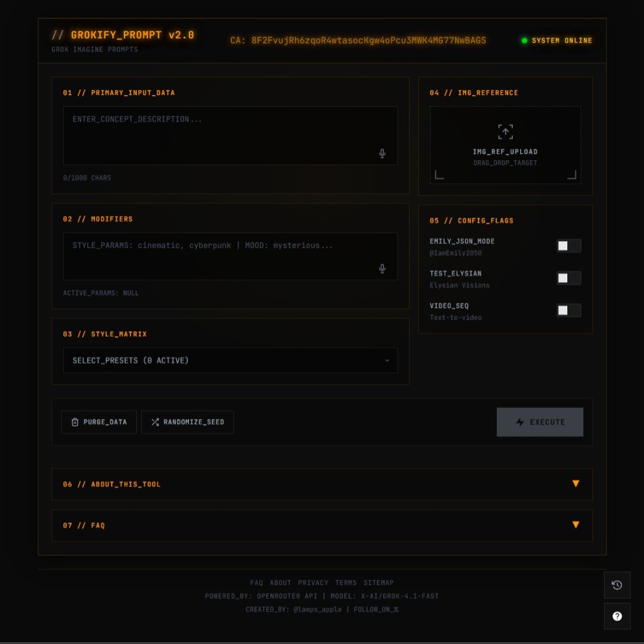Click the IMG_REF_UPLOAD drop target area
The width and height of the screenshot is (644, 644).
505,145
